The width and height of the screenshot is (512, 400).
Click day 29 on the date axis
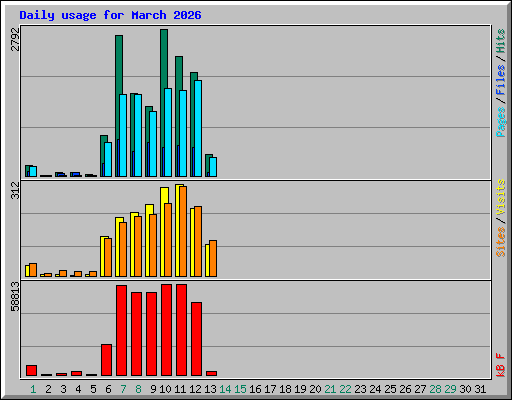(450, 389)
